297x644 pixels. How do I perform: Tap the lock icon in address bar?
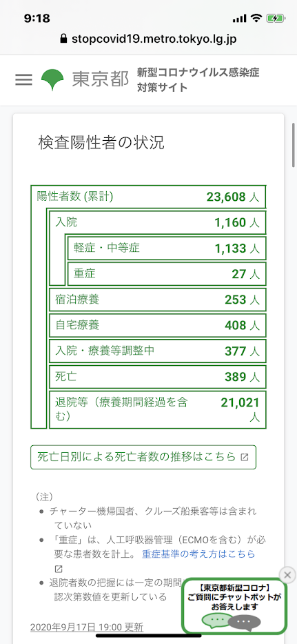63,39
